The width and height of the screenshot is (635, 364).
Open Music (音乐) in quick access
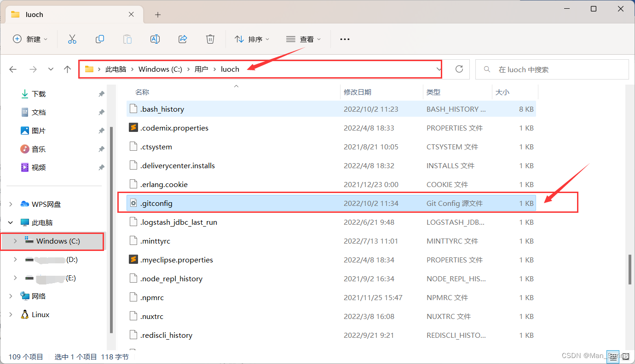pyautogui.click(x=39, y=149)
